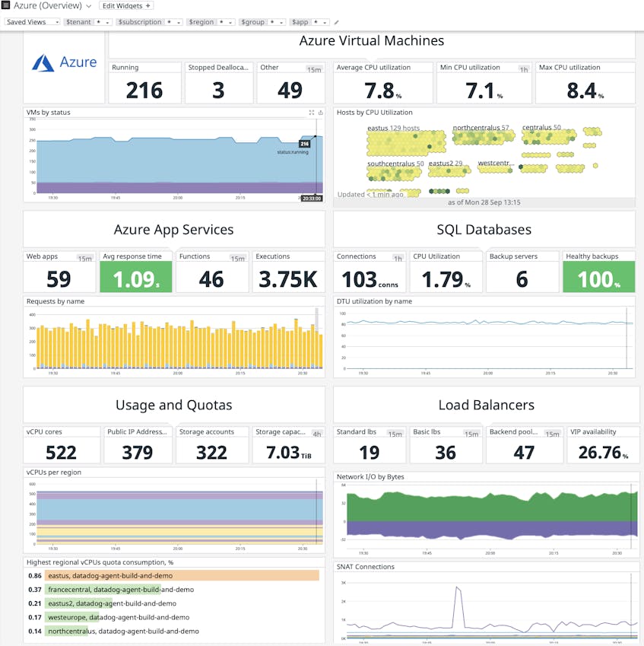The height and width of the screenshot is (646, 644).
Task: Click the pencil icon to edit template variables
Action: (x=336, y=22)
